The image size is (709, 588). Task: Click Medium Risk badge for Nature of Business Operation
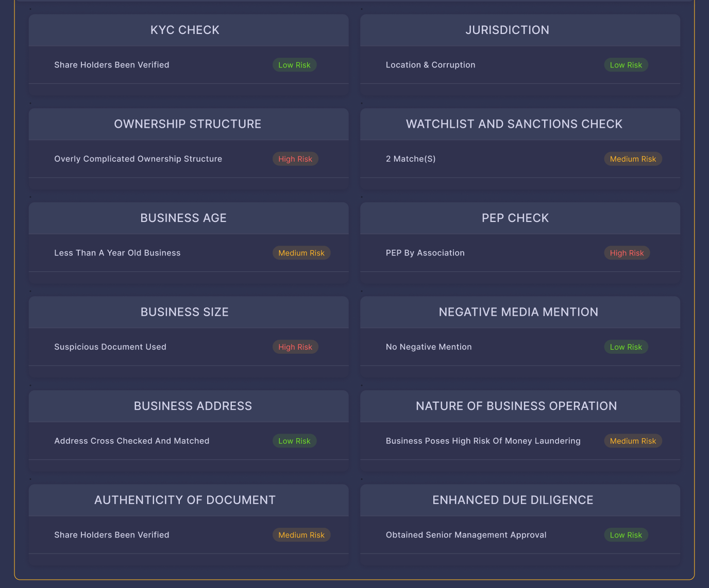coord(633,441)
